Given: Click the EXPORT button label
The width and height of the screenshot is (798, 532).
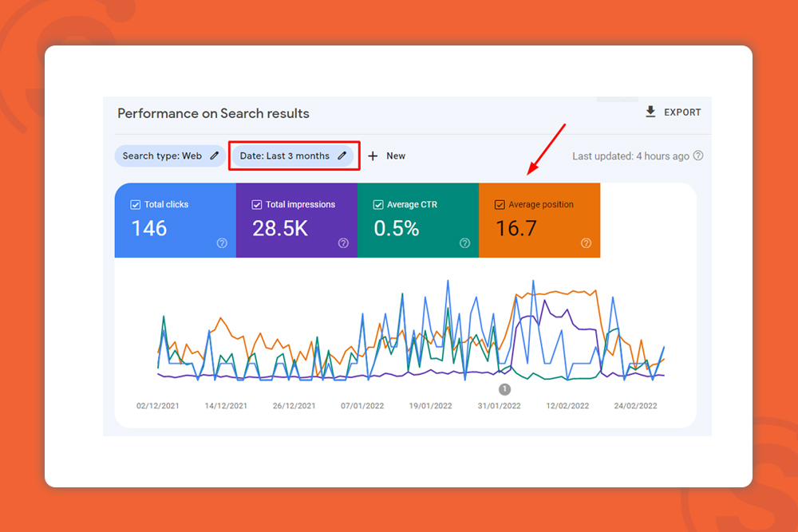Looking at the screenshot, I should coord(682,112).
